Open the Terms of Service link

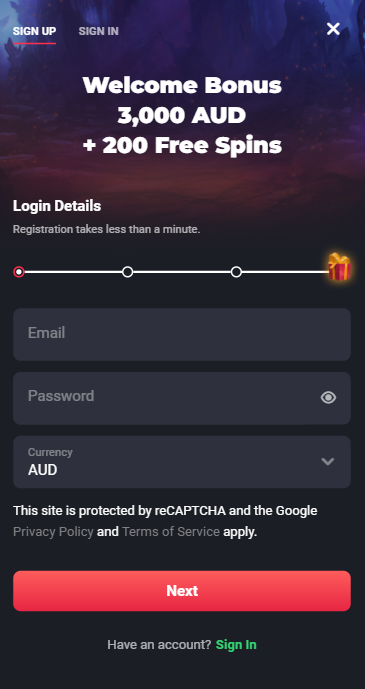click(171, 532)
